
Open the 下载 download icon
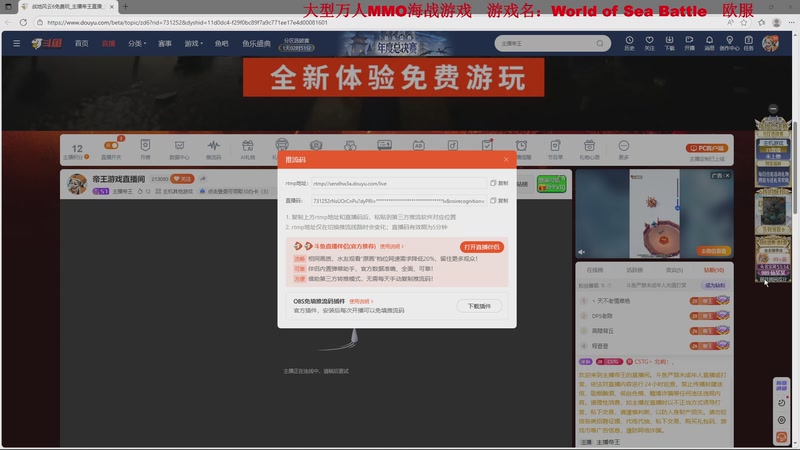[669, 43]
